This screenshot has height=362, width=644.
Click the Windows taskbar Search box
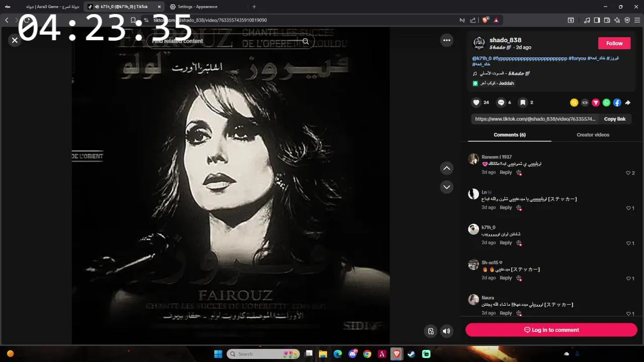[263, 354]
